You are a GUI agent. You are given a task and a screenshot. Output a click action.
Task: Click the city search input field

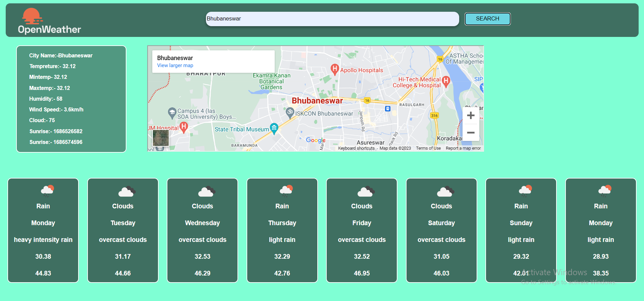tap(332, 19)
